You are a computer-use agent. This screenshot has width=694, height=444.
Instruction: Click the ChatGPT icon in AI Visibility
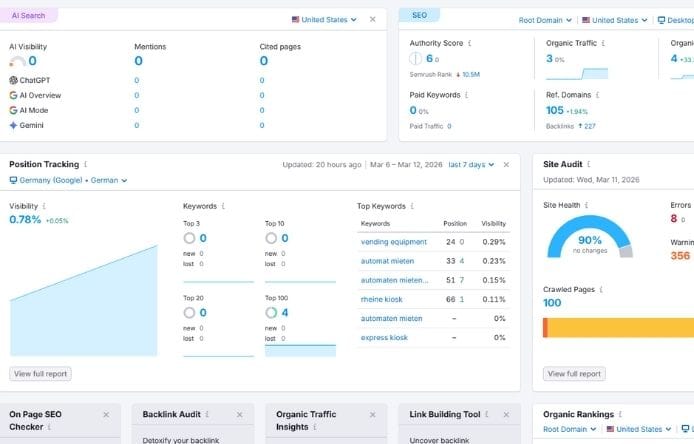coord(13,80)
